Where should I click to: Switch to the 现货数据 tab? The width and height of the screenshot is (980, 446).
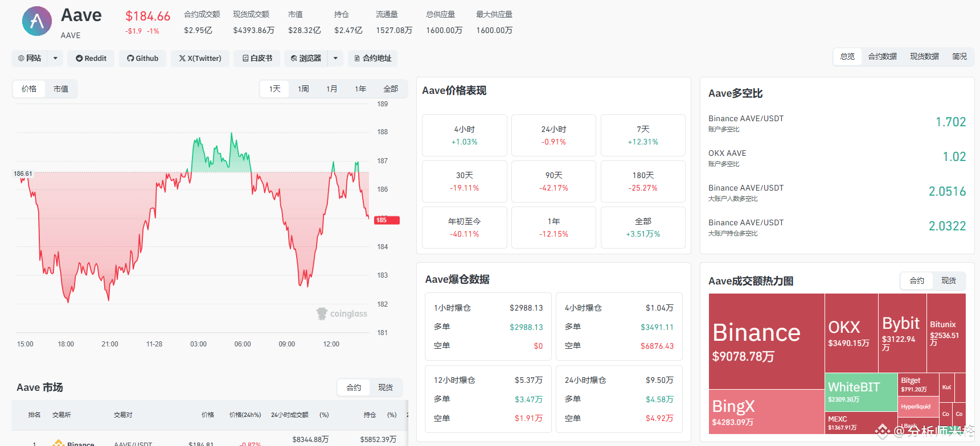click(924, 56)
